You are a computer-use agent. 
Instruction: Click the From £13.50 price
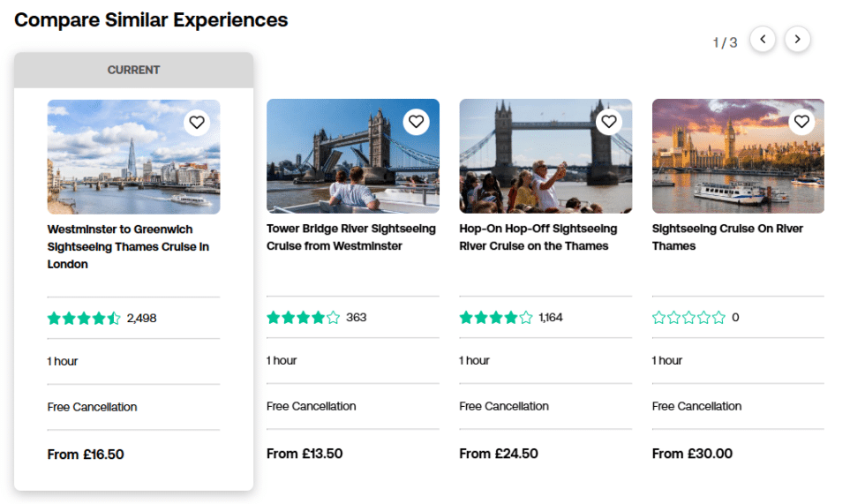[305, 454]
